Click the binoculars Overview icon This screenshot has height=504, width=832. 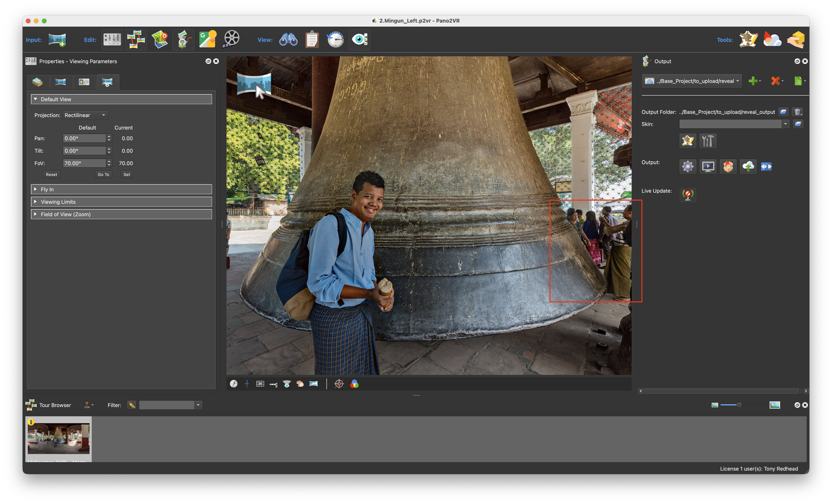(288, 40)
